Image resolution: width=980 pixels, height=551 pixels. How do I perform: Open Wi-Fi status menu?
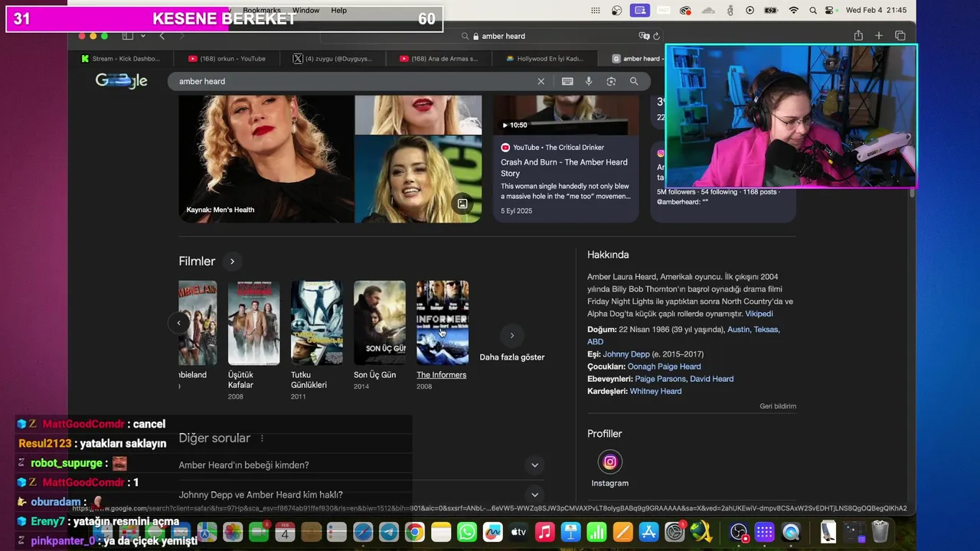tap(793, 11)
